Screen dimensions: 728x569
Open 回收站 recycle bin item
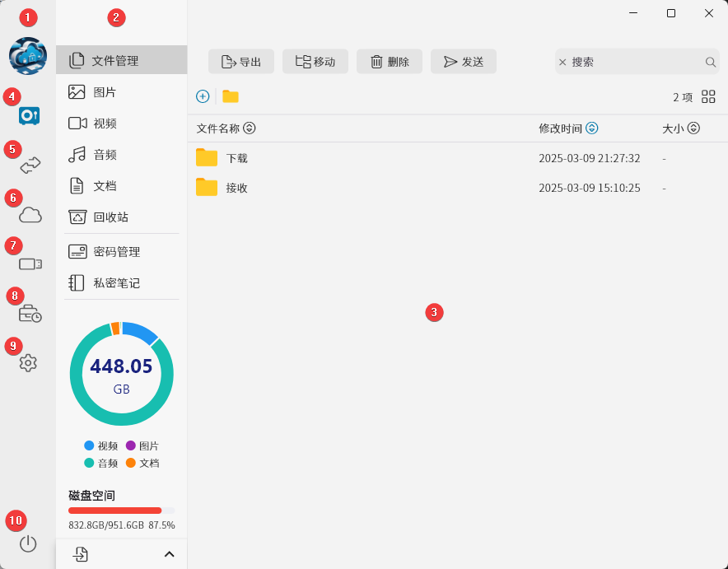click(110, 217)
